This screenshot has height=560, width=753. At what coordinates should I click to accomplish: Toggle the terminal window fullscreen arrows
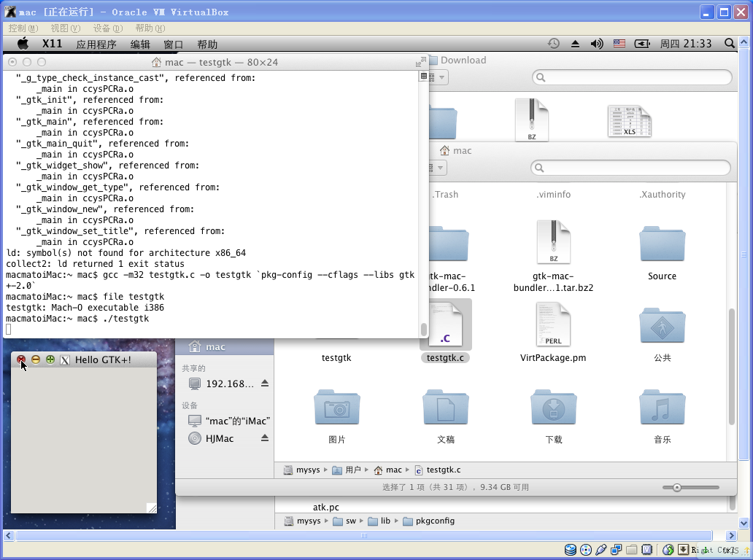tap(420, 63)
